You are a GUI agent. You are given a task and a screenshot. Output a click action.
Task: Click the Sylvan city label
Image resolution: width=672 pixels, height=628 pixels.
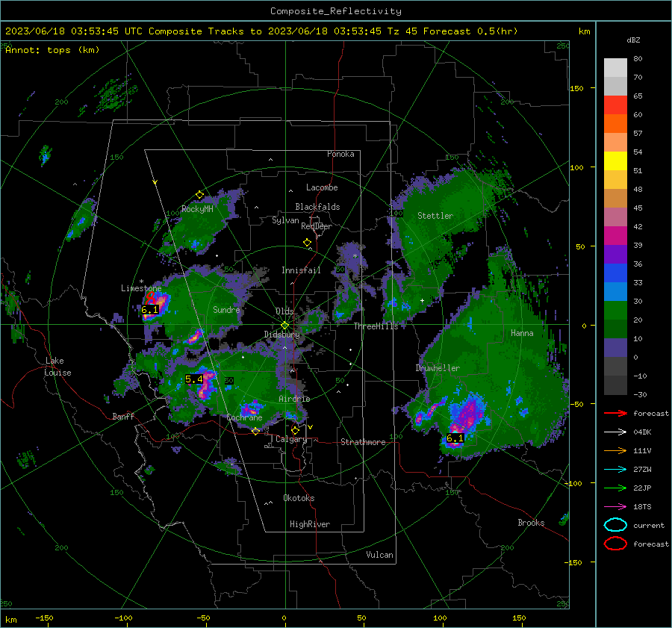point(285,220)
